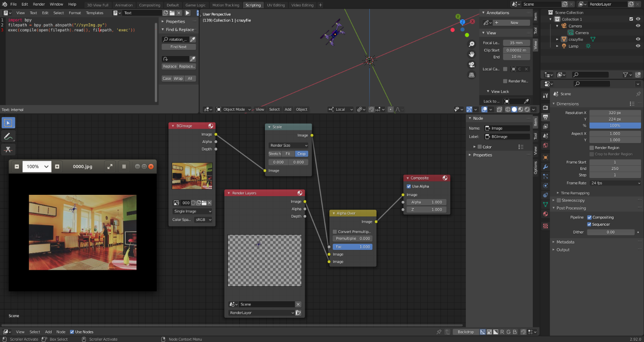The width and height of the screenshot is (644, 342).
Task: Click the Replace All button
Action: point(188,67)
